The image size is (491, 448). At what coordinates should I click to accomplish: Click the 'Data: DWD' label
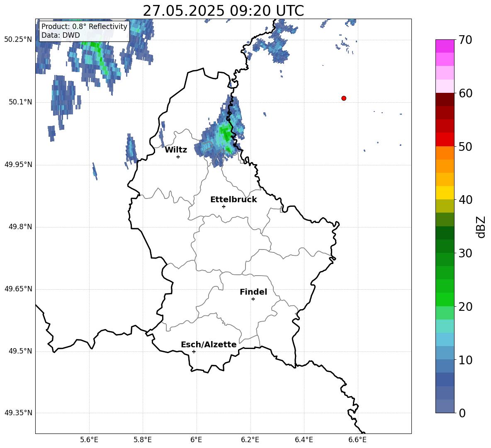pos(61,35)
